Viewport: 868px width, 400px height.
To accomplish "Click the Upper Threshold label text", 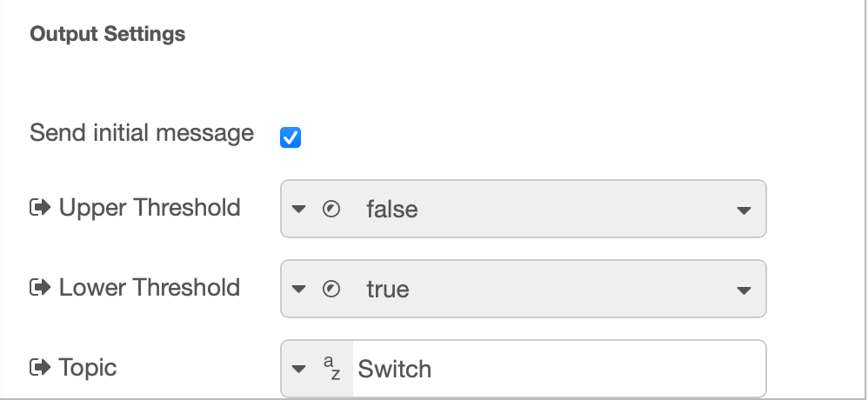I will click(150, 208).
